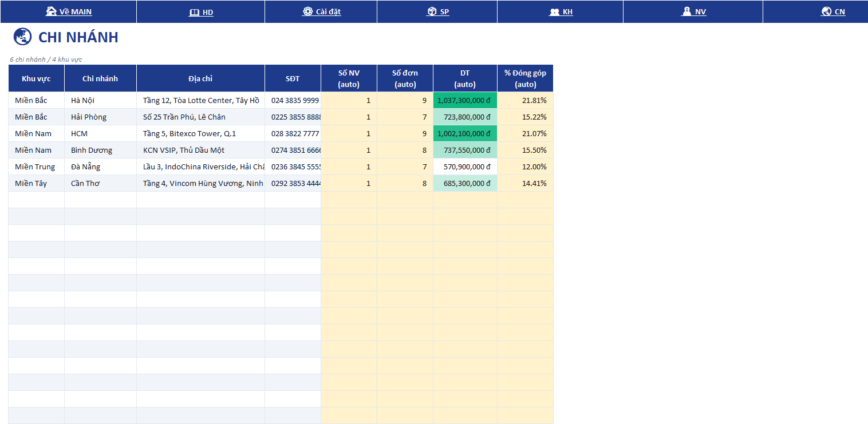The height and width of the screenshot is (424, 868).
Task: Click the globe icon beside CN
Action: [x=826, y=11]
